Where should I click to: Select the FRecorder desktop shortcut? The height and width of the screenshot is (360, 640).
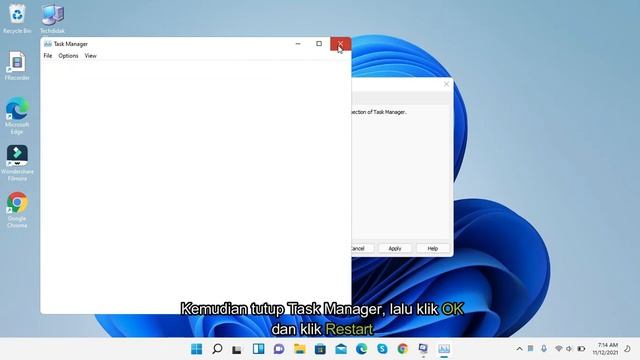[x=17, y=65]
